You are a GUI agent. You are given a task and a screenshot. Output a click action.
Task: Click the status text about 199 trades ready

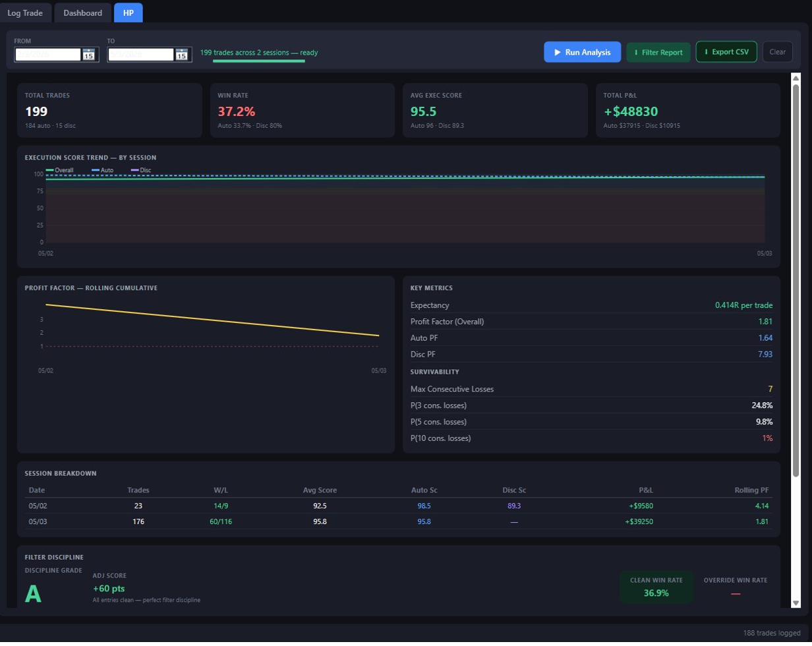coord(259,52)
